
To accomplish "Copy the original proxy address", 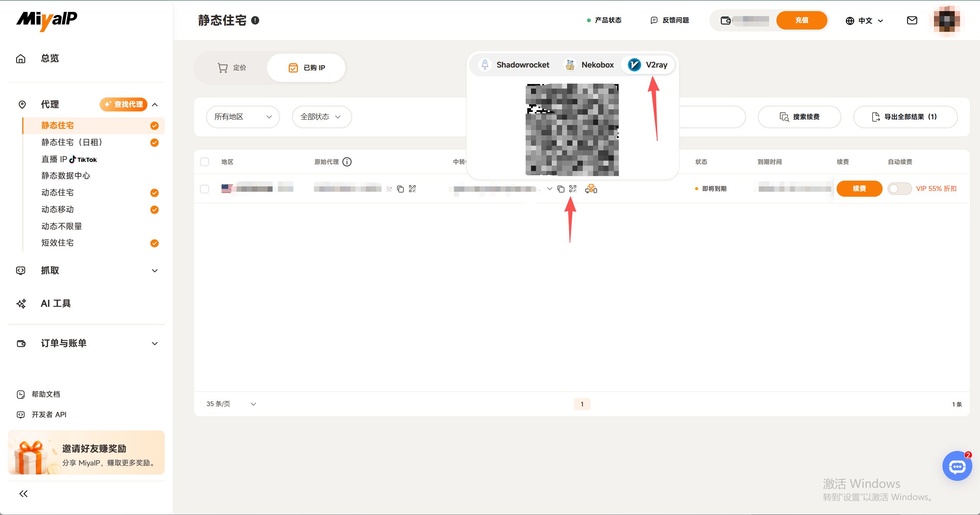I will (x=400, y=189).
